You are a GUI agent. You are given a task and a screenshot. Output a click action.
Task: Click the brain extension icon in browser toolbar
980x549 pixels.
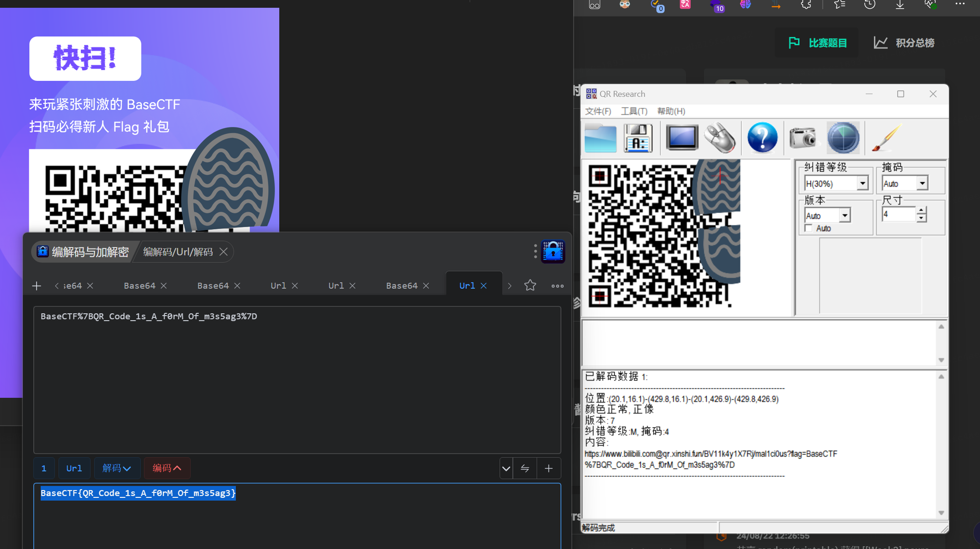click(746, 5)
